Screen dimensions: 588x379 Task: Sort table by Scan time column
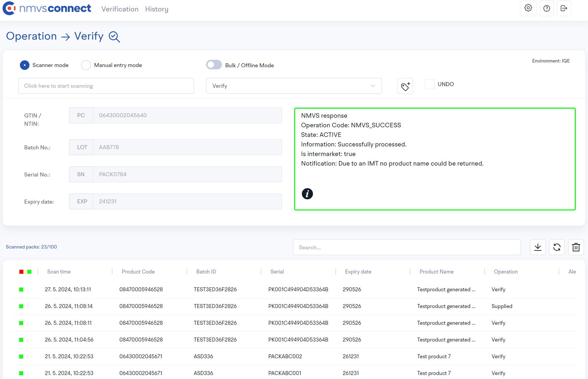(59, 272)
